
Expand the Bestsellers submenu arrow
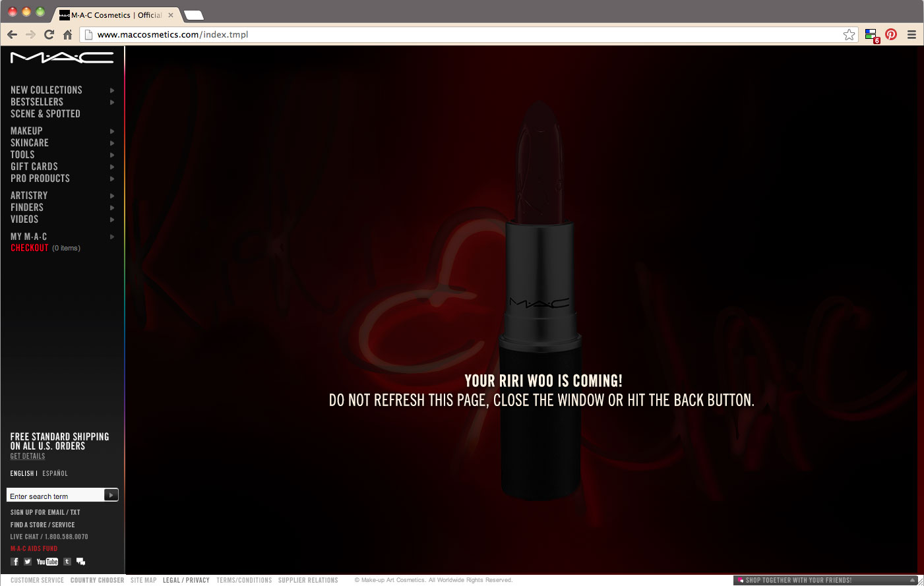pyautogui.click(x=112, y=102)
